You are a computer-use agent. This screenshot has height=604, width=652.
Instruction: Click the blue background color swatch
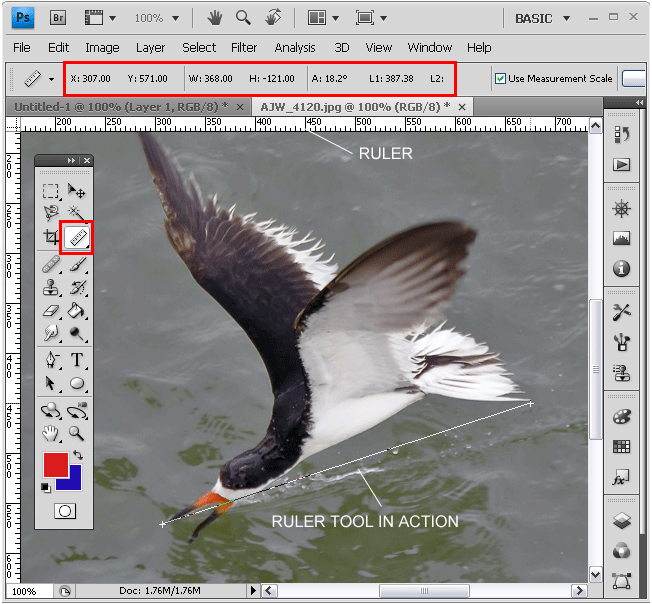click(74, 482)
